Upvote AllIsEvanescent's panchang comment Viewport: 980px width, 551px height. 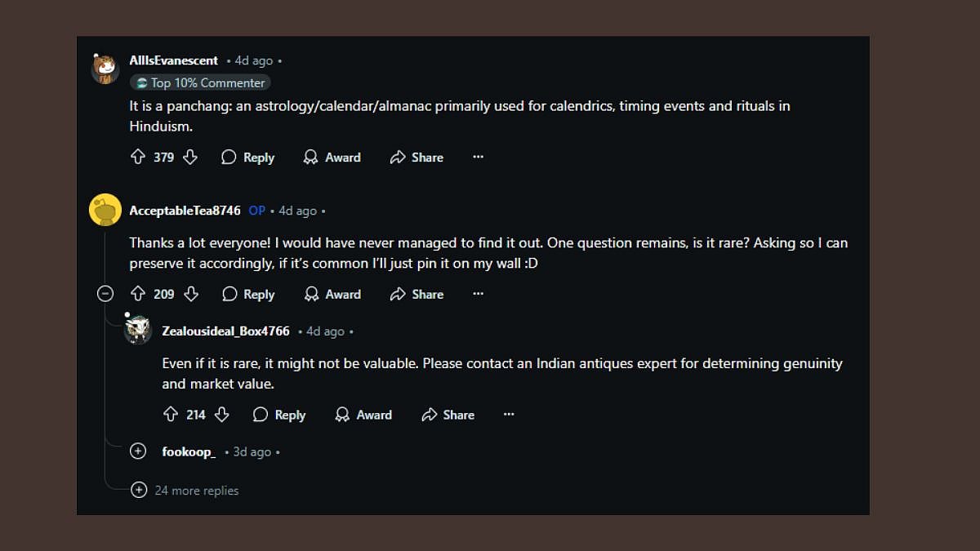click(138, 157)
